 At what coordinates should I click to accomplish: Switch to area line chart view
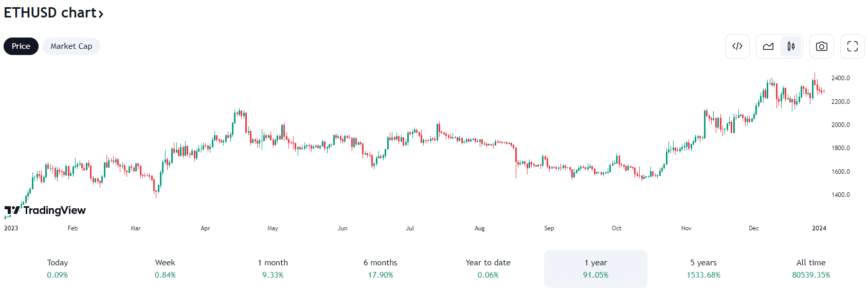pos(768,46)
